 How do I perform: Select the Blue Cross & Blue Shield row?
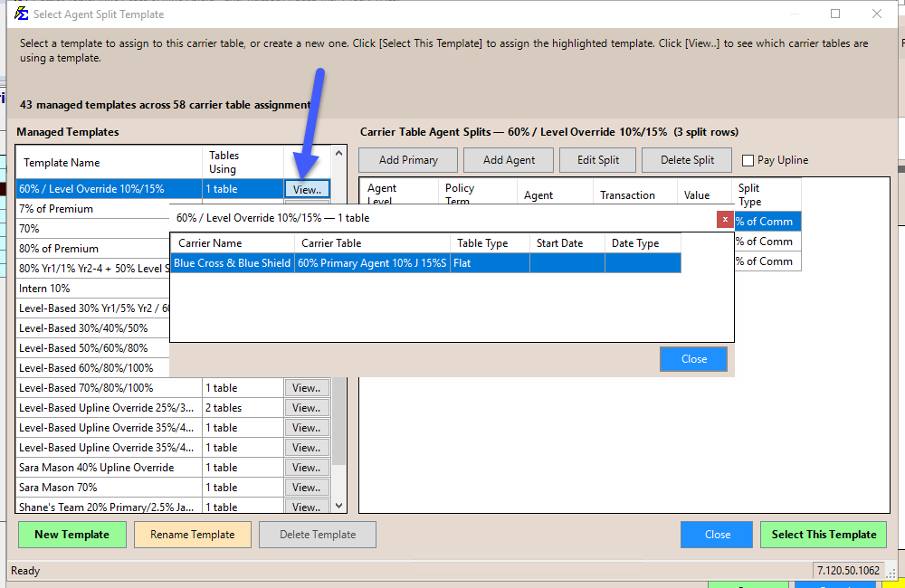[x=233, y=263]
